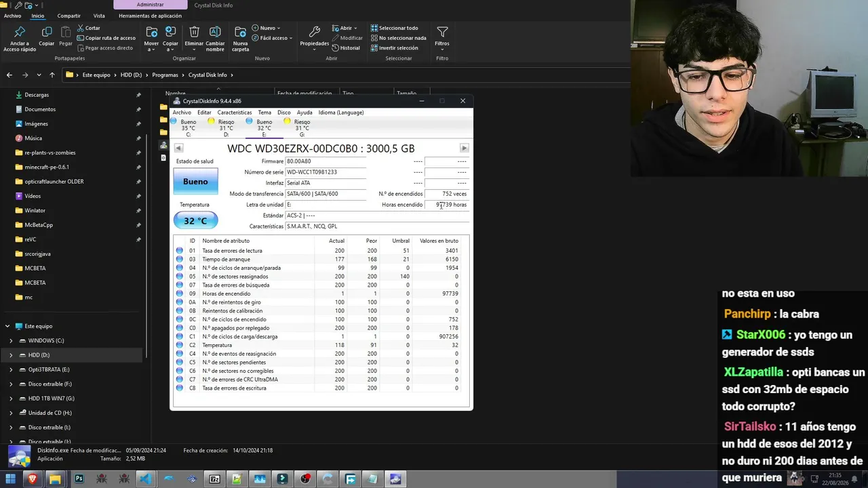Switch to the Vista ribbon tab

click(99, 16)
